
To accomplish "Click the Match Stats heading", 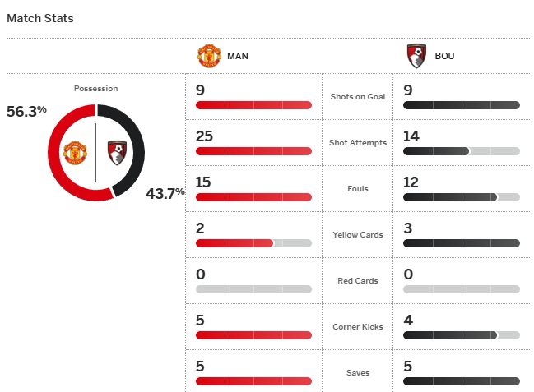I will tap(40, 17).
